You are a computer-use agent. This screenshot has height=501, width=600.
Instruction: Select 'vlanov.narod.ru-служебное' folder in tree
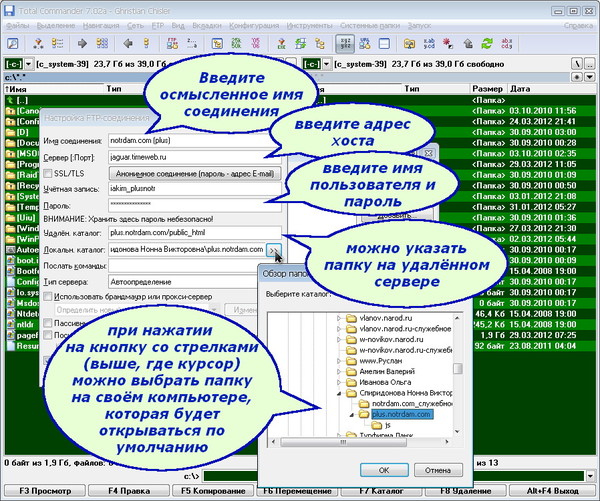tap(405, 329)
